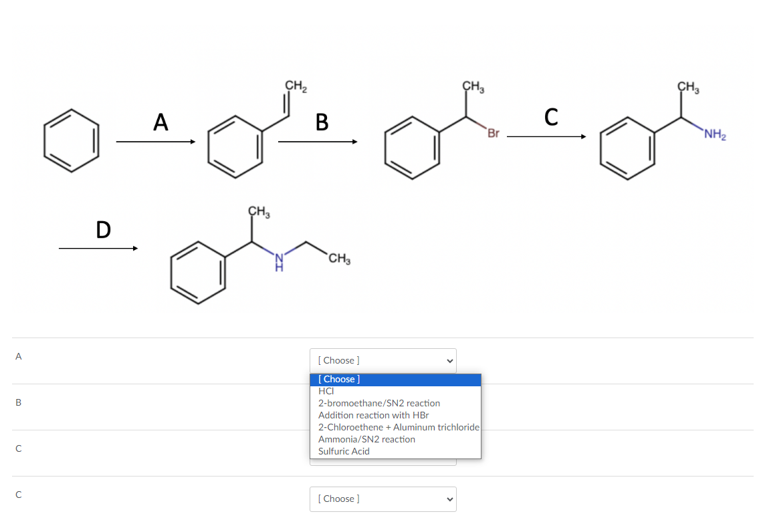
Task: Select Sulfuric Acid in the open dropdown
Action: click(343, 451)
